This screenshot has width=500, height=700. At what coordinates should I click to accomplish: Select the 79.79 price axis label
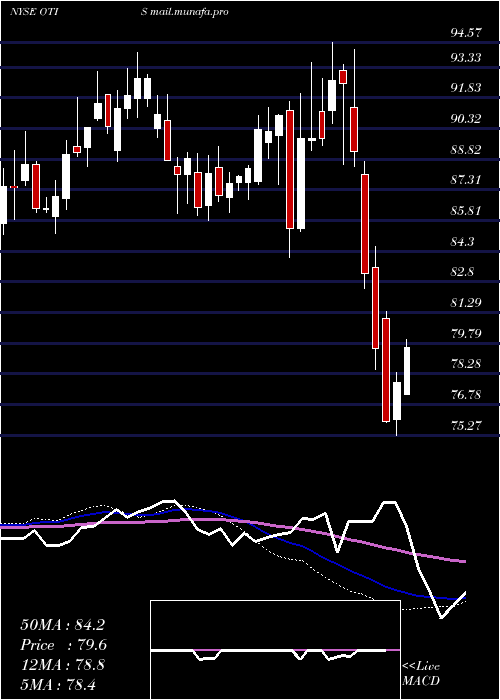click(467, 333)
